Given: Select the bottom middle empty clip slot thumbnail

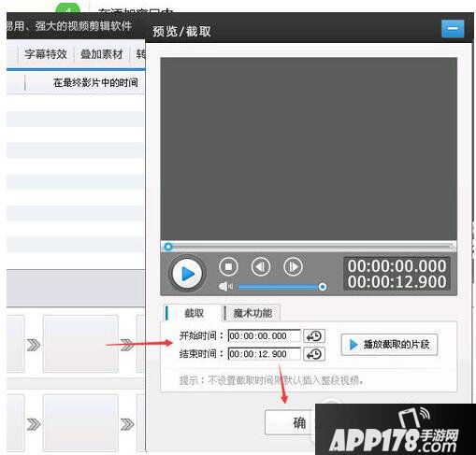Looking at the screenshot, I should click(x=80, y=423).
